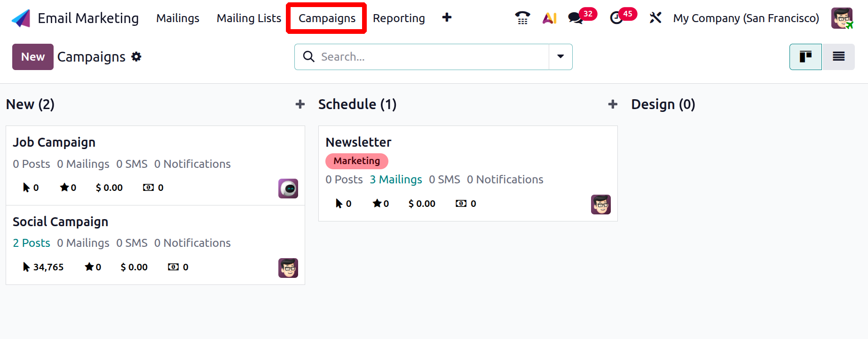Expand the search options dropdown
This screenshot has width=868, height=339.
[x=560, y=57]
